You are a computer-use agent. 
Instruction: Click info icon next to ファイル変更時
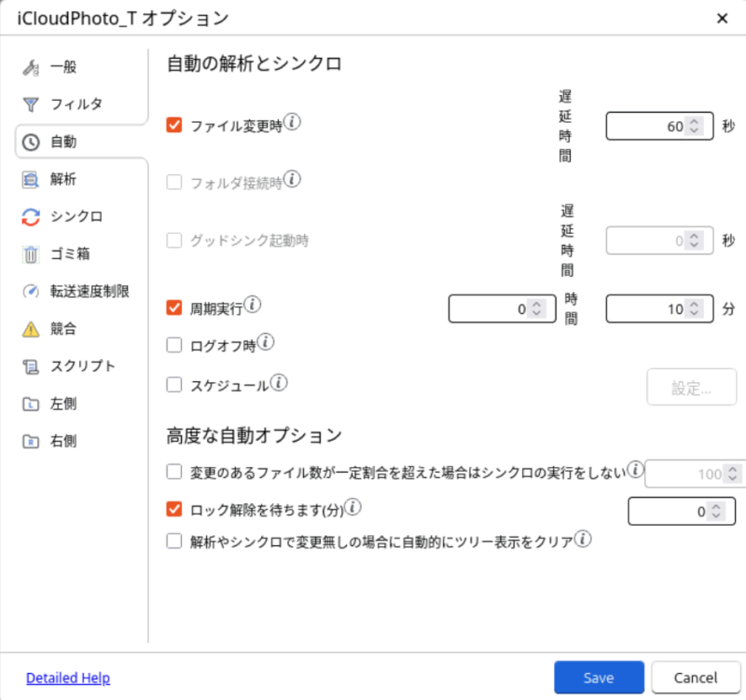click(x=292, y=122)
